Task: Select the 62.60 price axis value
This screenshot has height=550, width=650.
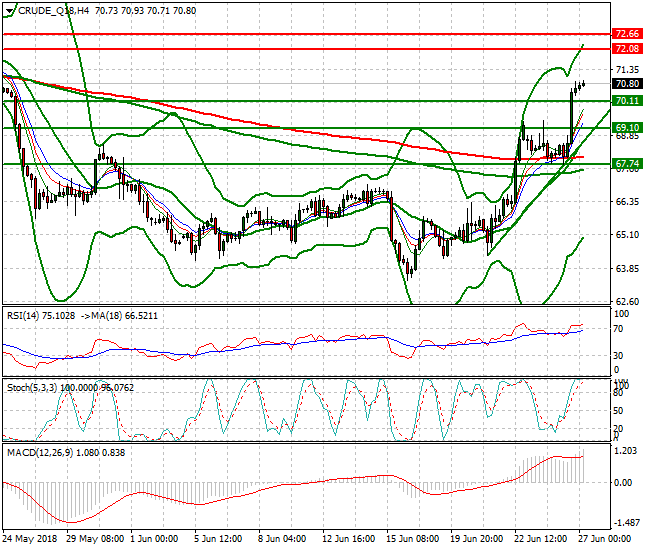Action: pyautogui.click(x=627, y=301)
